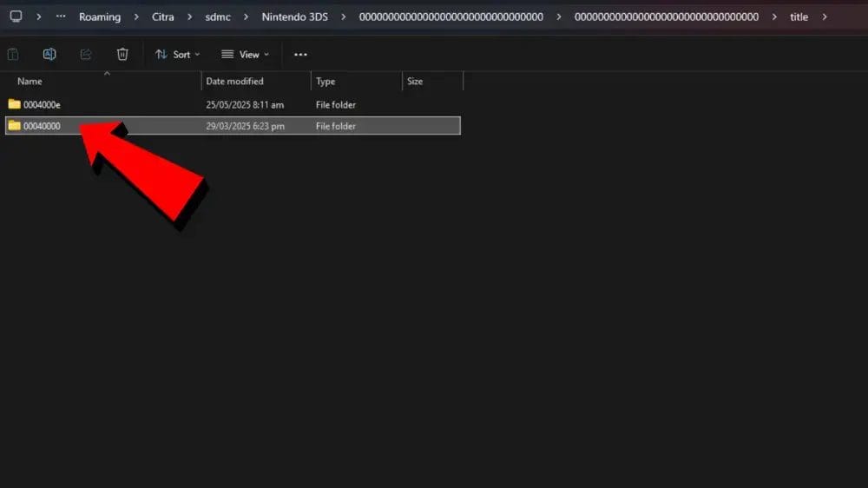This screenshot has height=488, width=868.
Task: Click the Delete trash can icon
Action: pyautogui.click(x=122, y=54)
